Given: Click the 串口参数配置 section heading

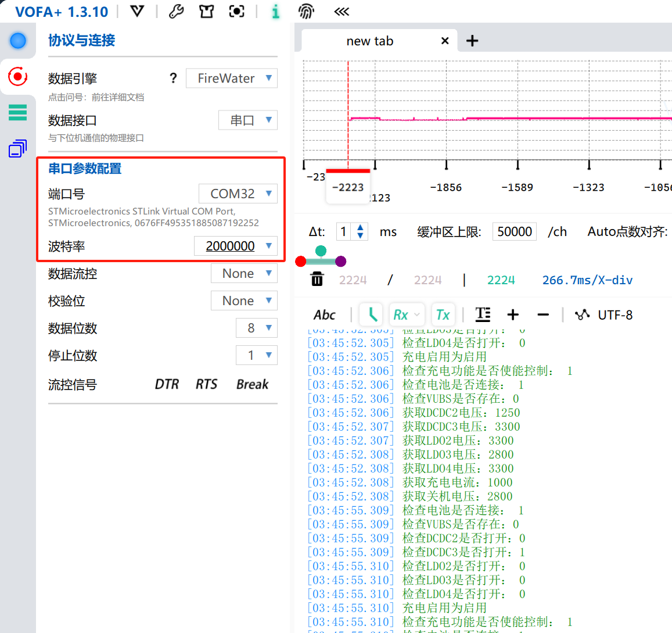Looking at the screenshot, I should [x=85, y=169].
